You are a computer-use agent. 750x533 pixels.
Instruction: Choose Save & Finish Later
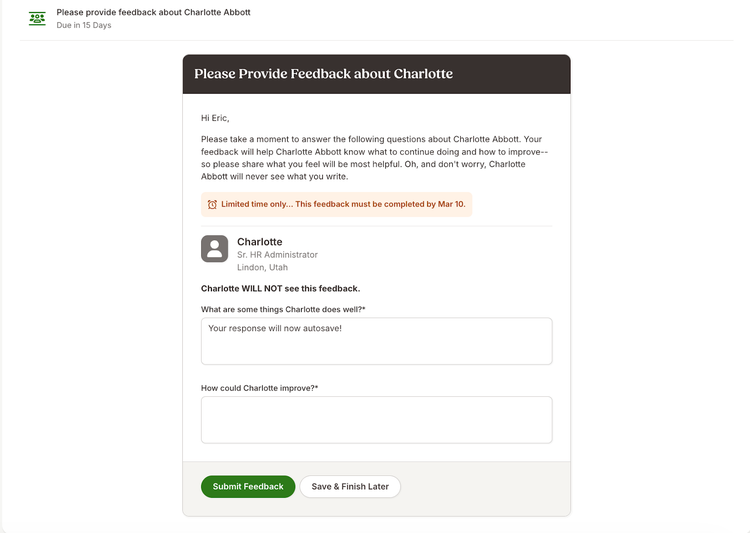coord(350,487)
